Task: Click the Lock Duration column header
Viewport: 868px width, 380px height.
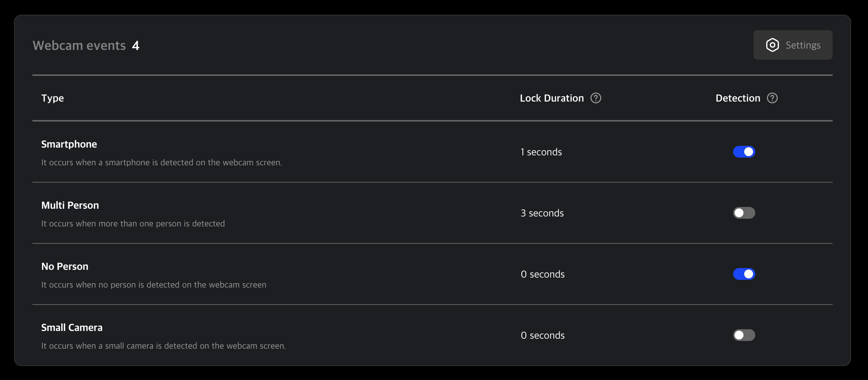Action: (x=552, y=98)
